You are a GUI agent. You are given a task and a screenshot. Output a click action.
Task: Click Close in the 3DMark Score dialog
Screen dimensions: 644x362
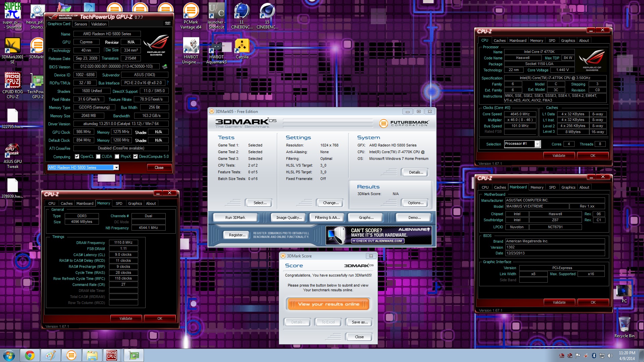click(359, 337)
